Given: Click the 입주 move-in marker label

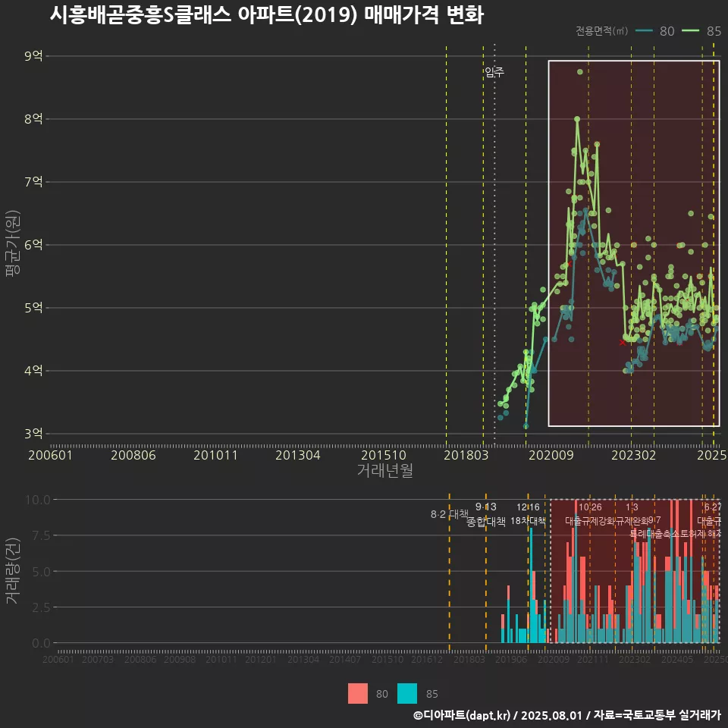Looking at the screenshot, I should (x=494, y=72).
